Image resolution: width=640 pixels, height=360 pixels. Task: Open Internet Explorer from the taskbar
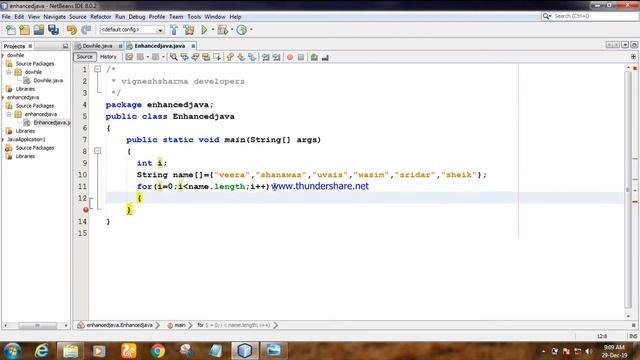coord(41,351)
